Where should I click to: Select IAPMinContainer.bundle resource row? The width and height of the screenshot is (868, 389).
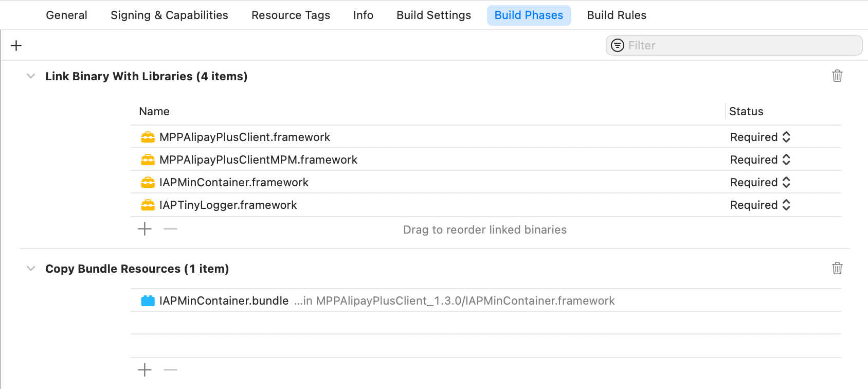224,301
